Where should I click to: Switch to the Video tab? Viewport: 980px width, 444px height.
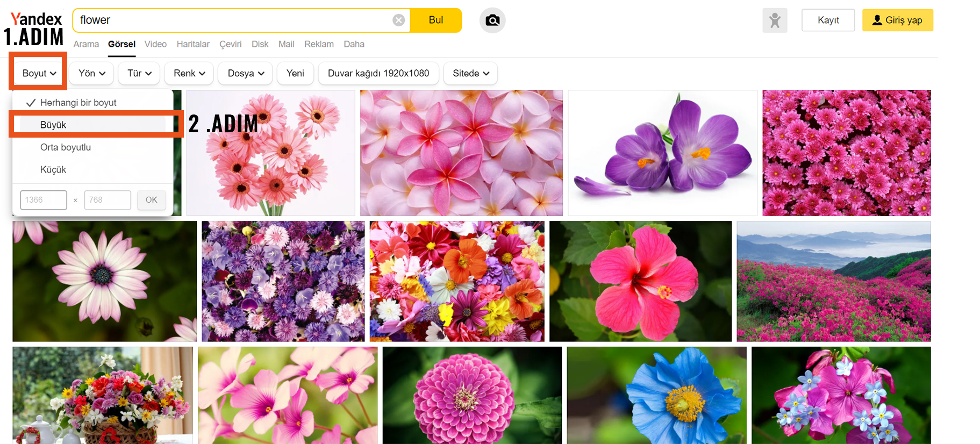[x=155, y=44]
